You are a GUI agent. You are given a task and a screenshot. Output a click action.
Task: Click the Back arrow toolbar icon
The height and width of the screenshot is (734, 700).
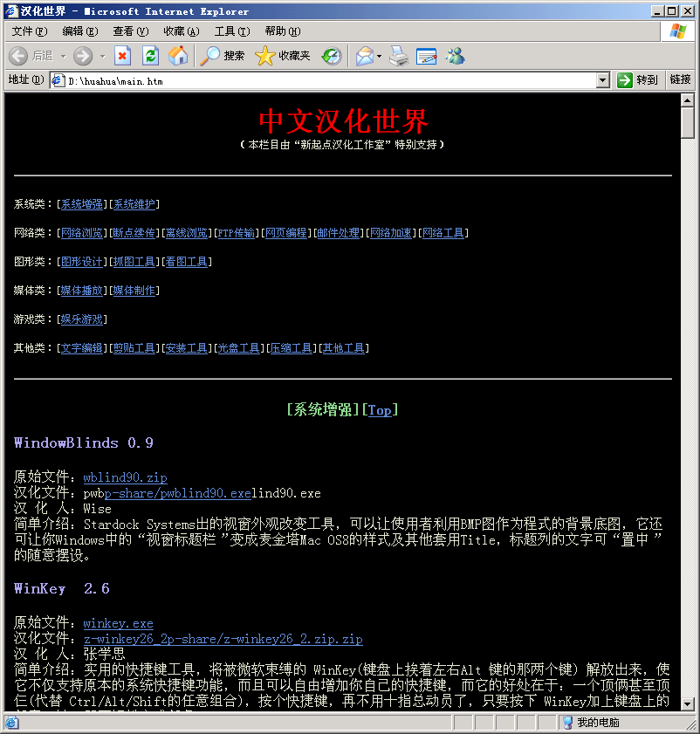pos(18,56)
